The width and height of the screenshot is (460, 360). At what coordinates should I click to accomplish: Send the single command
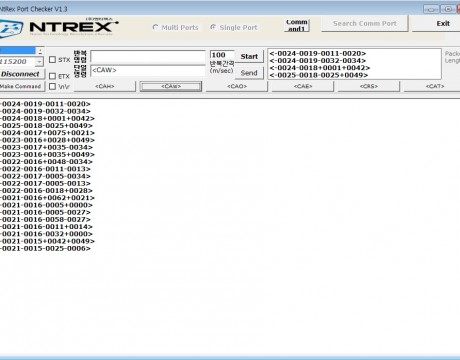click(x=249, y=73)
